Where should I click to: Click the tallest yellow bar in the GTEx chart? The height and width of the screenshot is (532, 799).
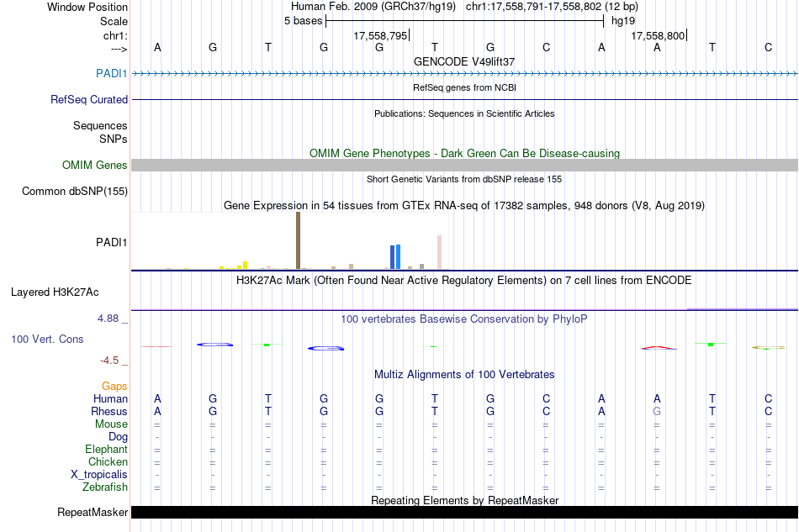tap(245, 266)
